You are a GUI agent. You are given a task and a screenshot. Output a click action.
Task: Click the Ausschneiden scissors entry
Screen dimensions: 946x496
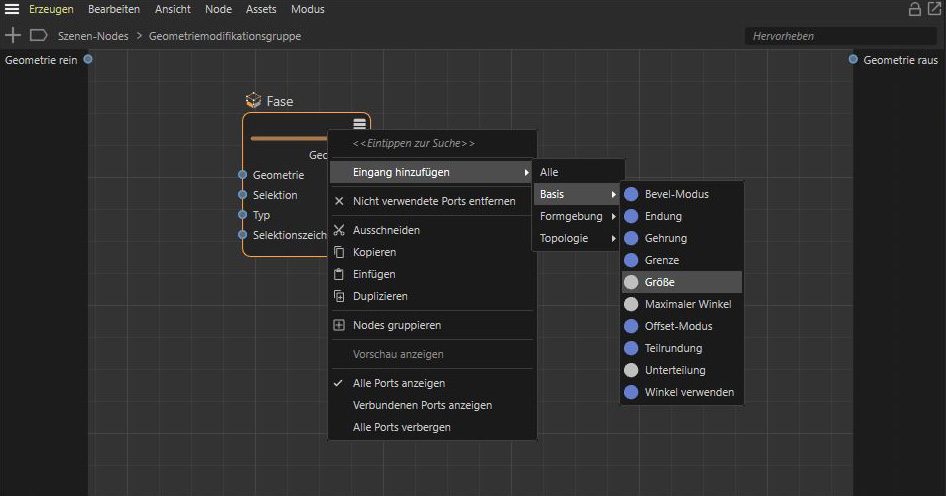coord(386,230)
